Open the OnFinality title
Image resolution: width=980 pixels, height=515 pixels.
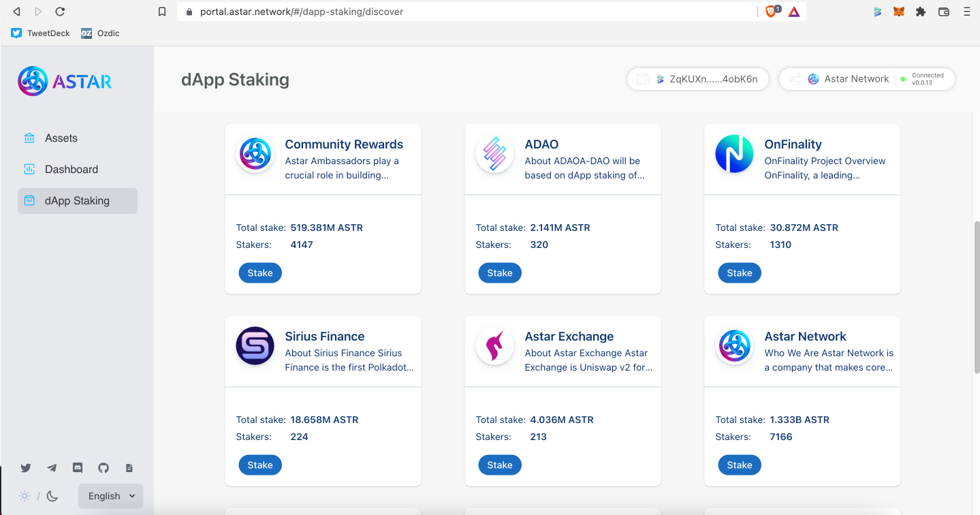(x=793, y=144)
